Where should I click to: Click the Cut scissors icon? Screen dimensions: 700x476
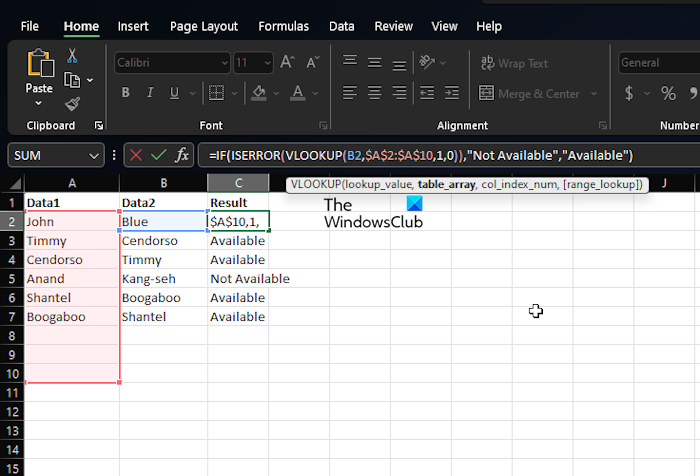coord(73,56)
